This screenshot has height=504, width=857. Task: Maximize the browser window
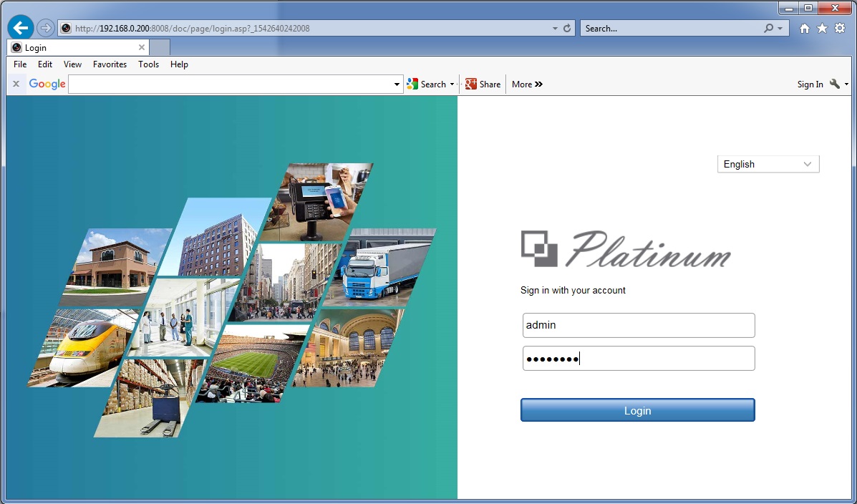(x=808, y=8)
